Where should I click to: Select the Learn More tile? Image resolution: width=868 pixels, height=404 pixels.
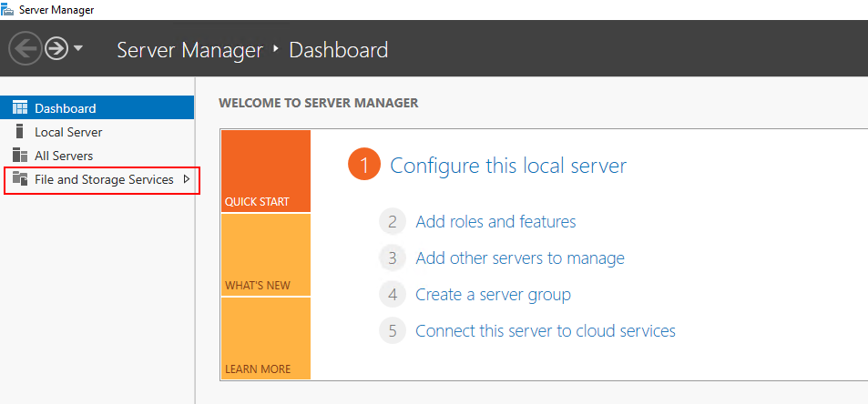coord(266,338)
